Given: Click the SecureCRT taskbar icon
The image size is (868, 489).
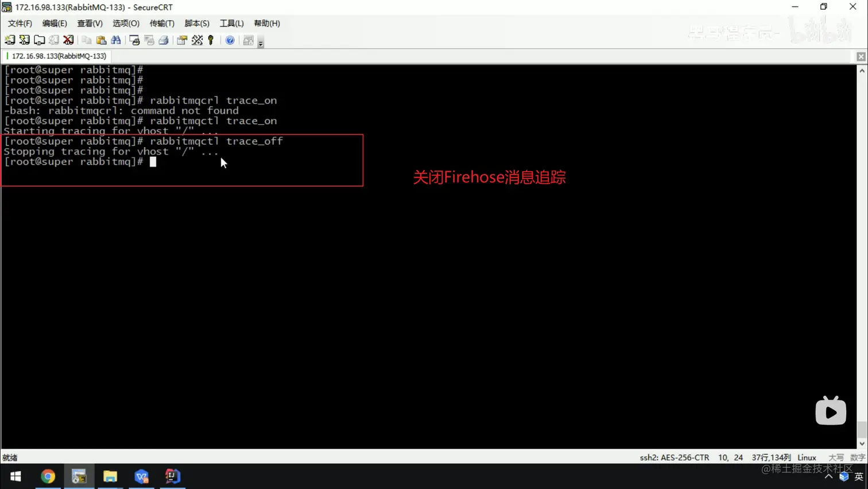Looking at the screenshot, I should pyautogui.click(x=79, y=476).
